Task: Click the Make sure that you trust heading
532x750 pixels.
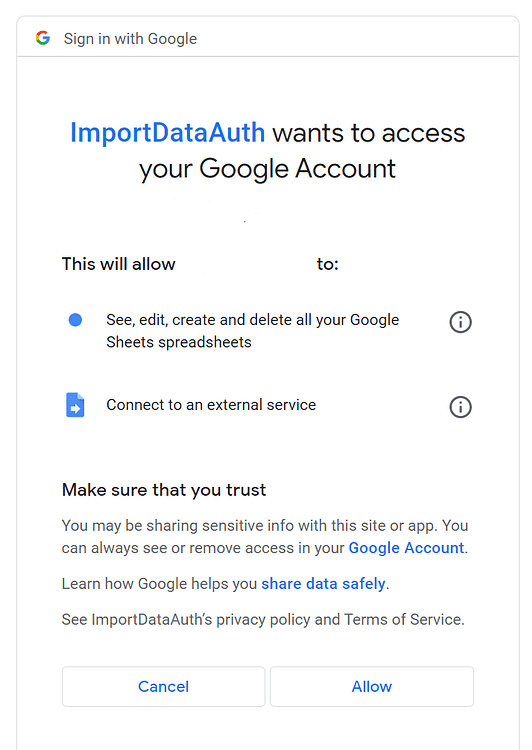Action: point(164,490)
